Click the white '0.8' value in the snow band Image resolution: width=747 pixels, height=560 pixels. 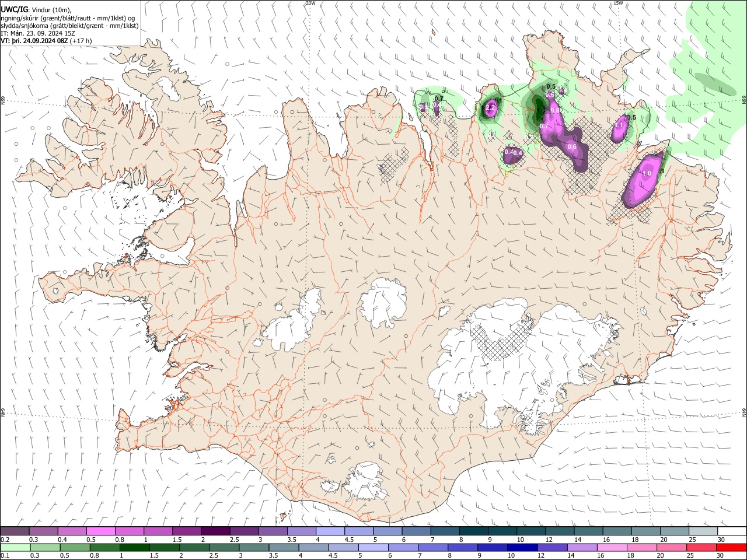click(x=555, y=110)
